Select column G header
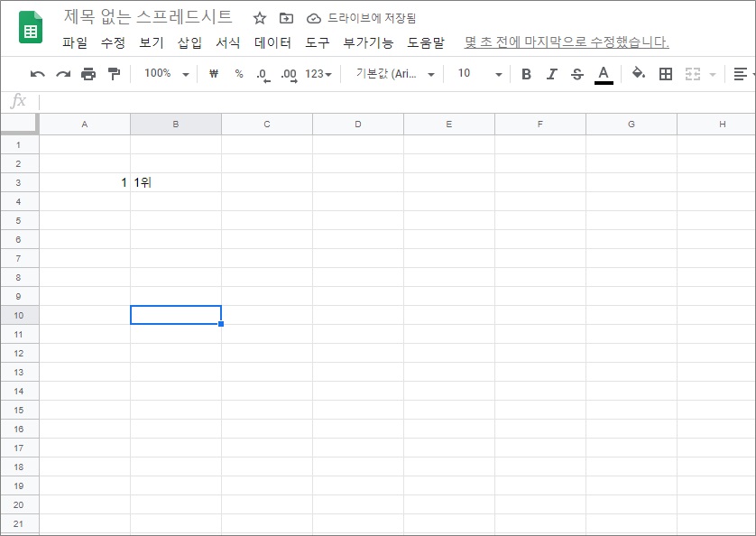The width and height of the screenshot is (756, 536). pos(632,124)
